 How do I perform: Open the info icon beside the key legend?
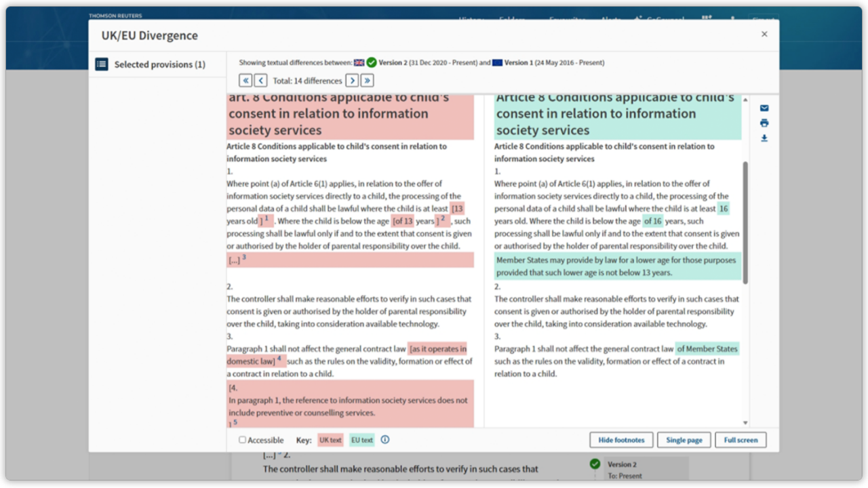click(384, 440)
